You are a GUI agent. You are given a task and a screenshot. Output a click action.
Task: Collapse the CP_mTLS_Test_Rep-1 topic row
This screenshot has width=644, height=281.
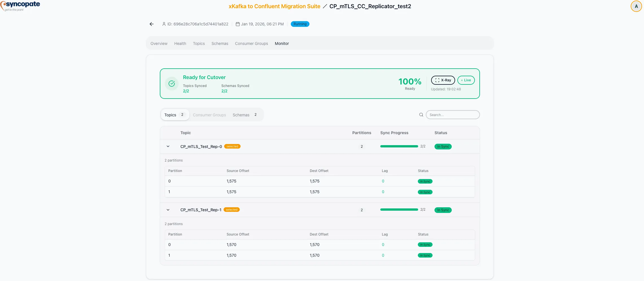click(168, 210)
